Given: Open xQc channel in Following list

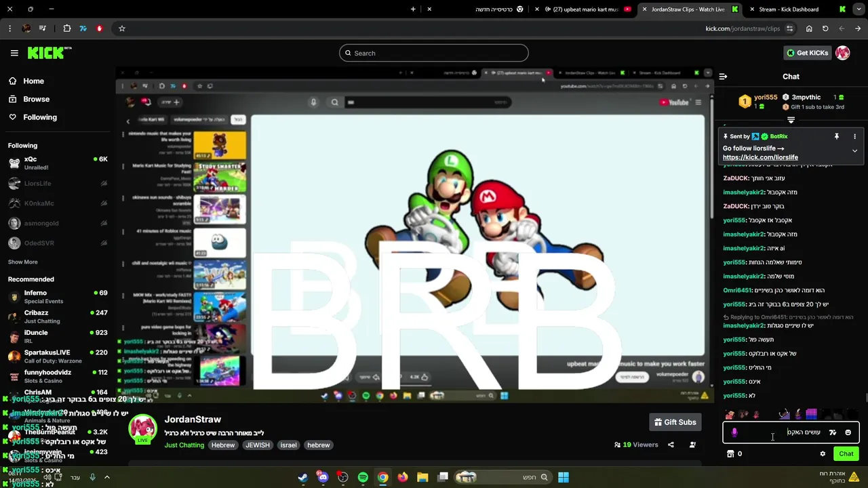Looking at the screenshot, I should coord(58,163).
